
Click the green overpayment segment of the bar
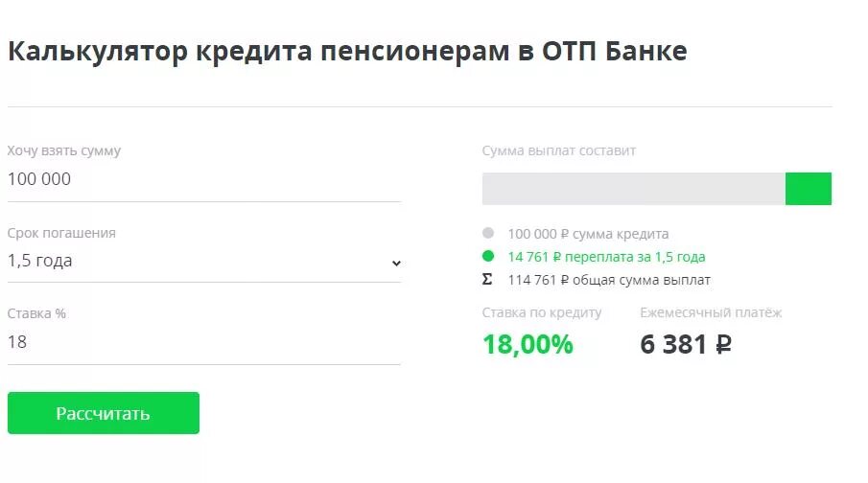[x=808, y=189]
